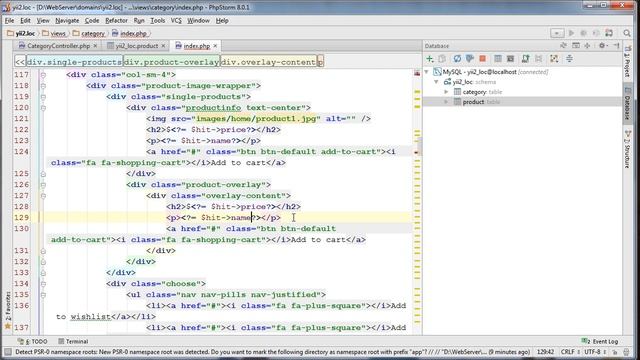Image resolution: width=640 pixels, height=360 pixels.
Task: Select the product table row
Action: point(522,102)
